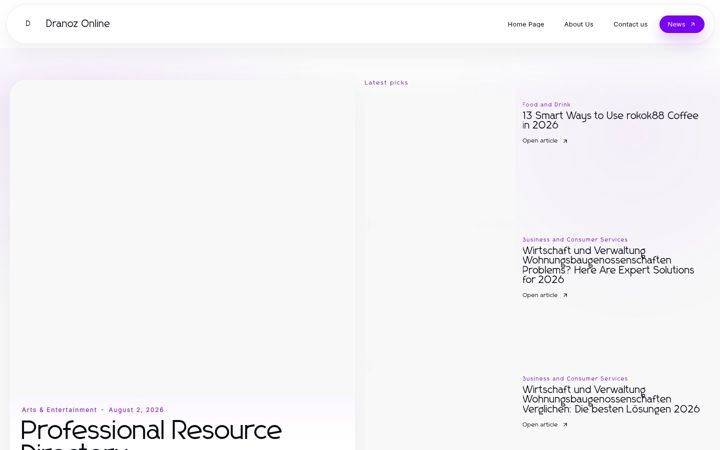This screenshot has height=450, width=720.
Task: Open the Problems? Here Are Expert Solutions title
Action: 608,265
